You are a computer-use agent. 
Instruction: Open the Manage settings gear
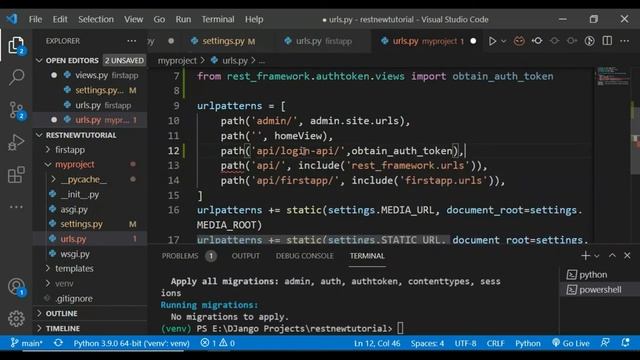pos(16,318)
